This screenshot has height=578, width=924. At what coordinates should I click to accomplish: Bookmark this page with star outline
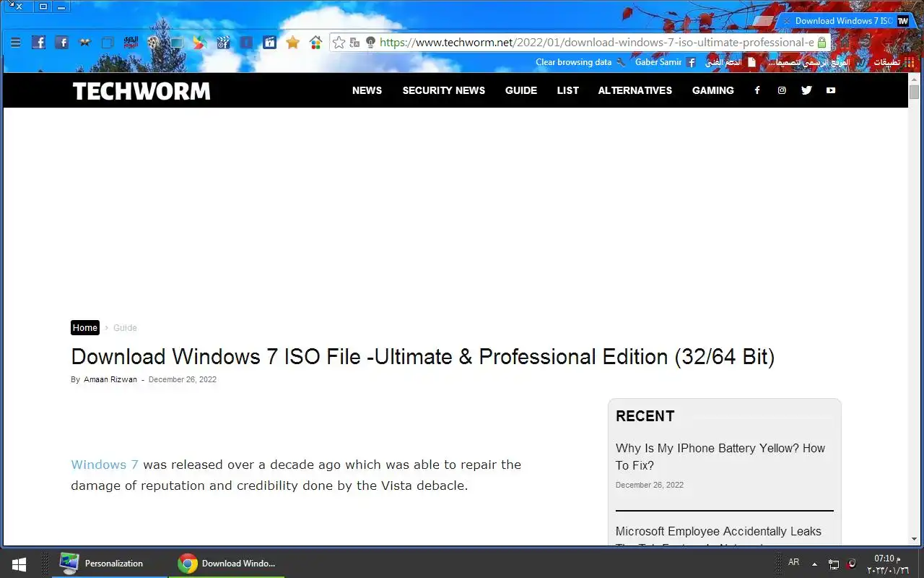pos(339,43)
